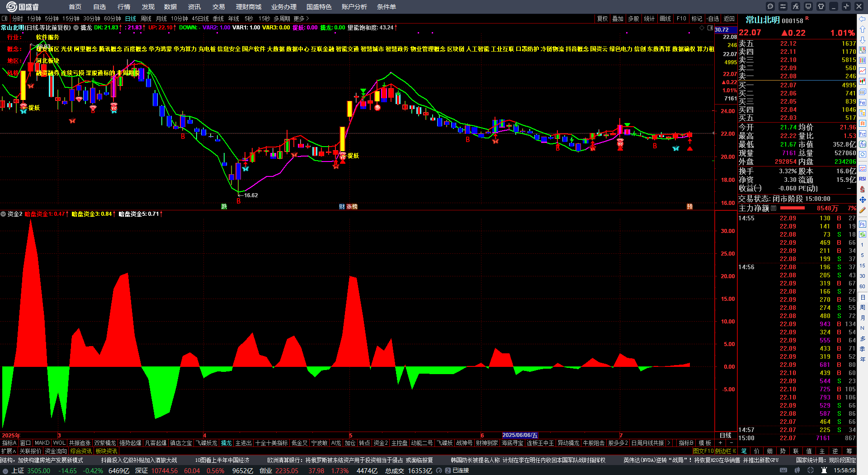
Task: Click the RSI indicator icon in sidebar
Action: click(863, 179)
